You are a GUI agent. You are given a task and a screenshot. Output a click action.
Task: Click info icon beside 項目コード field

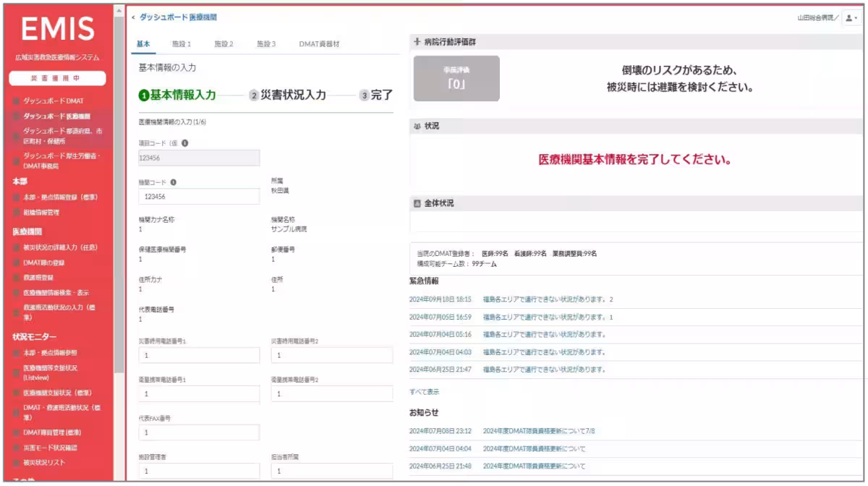coord(184,142)
